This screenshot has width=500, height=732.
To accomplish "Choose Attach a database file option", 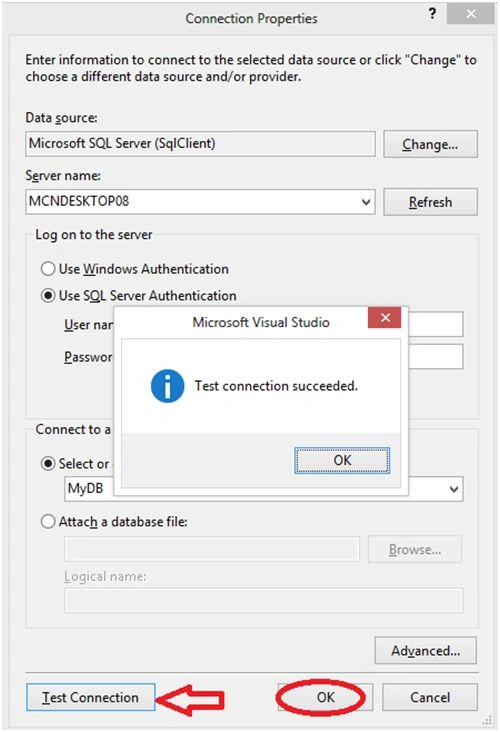I will [x=48, y=521].
